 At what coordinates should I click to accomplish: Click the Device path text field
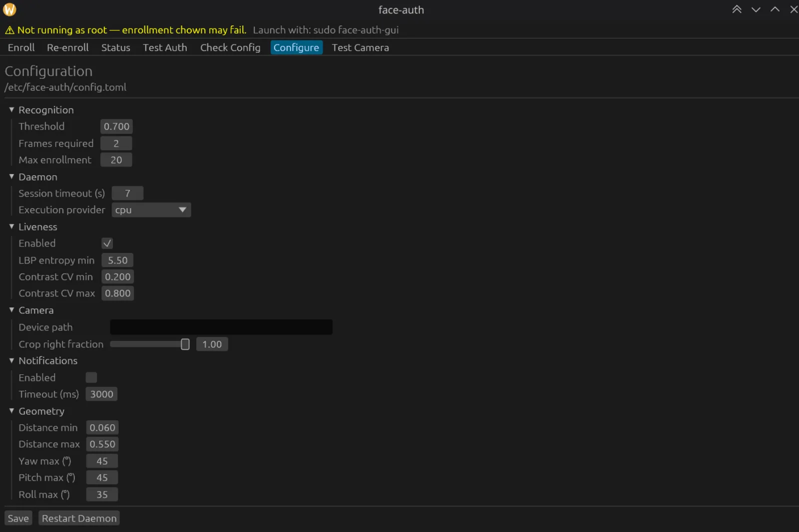point(221,327)
